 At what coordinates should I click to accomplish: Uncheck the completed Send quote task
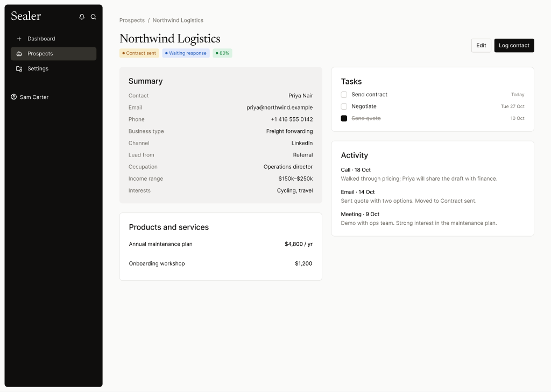pyautogui.click(x=344, y=118)
